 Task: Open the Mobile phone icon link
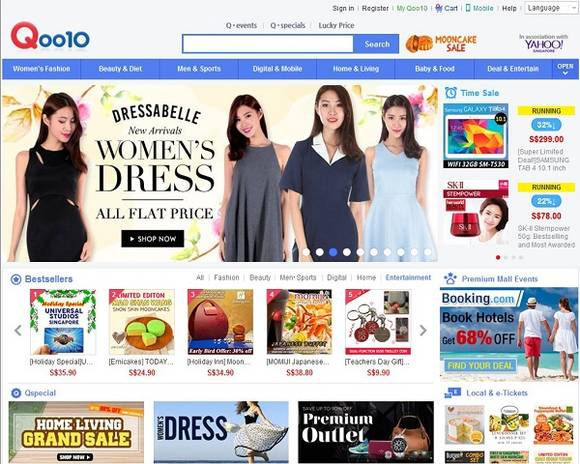(468, 8)
